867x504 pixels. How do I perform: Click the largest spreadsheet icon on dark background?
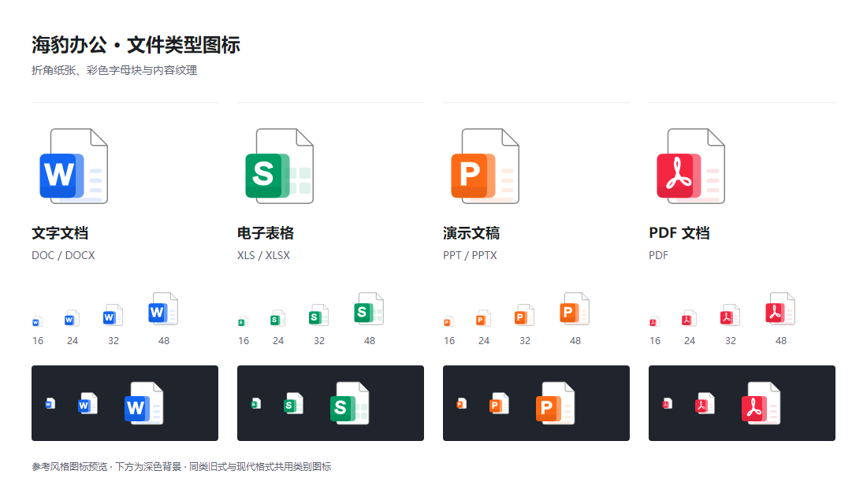349,403
